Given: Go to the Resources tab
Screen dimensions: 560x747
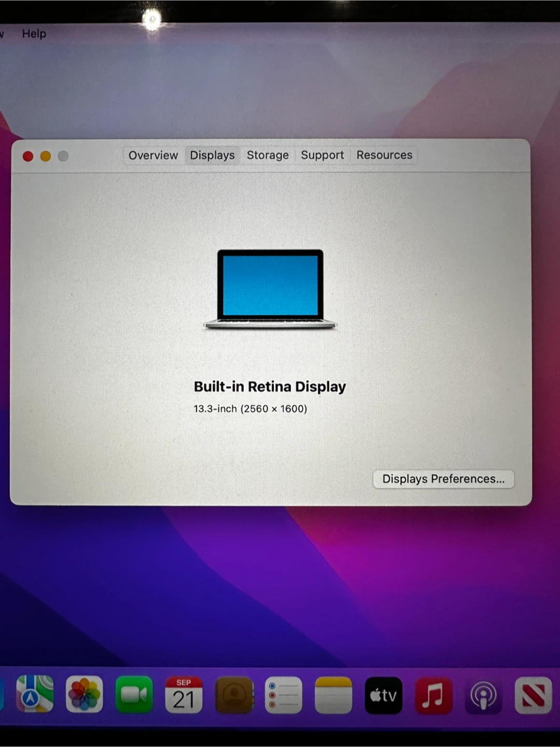Looking at the screenshot, I should click(384, 155).
